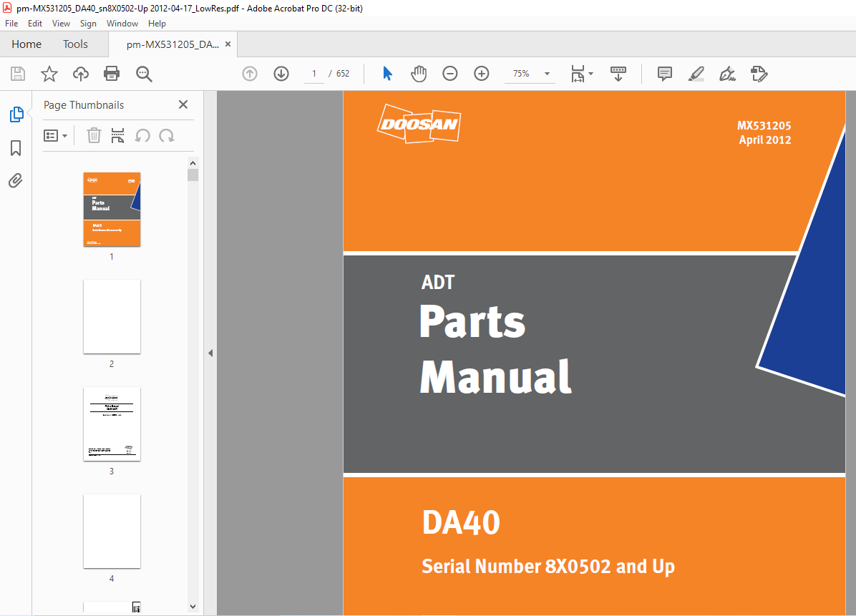The height and width of the screenshot is (616, 856).
Task: Click the Save file icon
Action: click(x=18, y=74)
